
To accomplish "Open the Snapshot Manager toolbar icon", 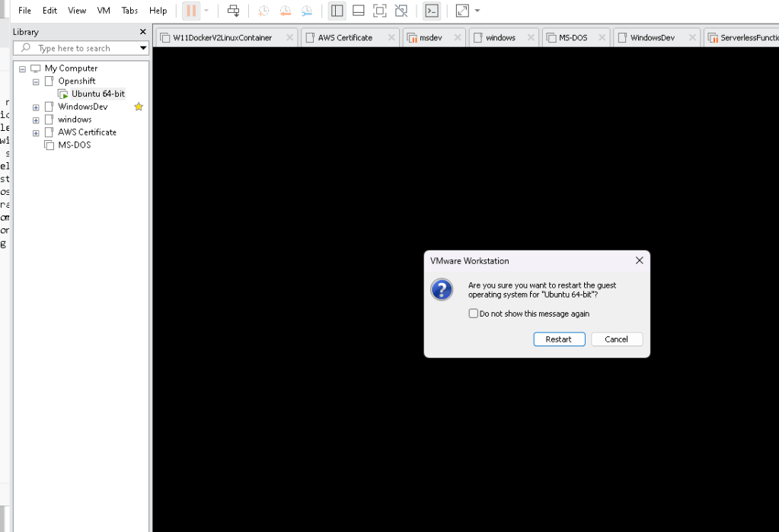I will point(307,11).
